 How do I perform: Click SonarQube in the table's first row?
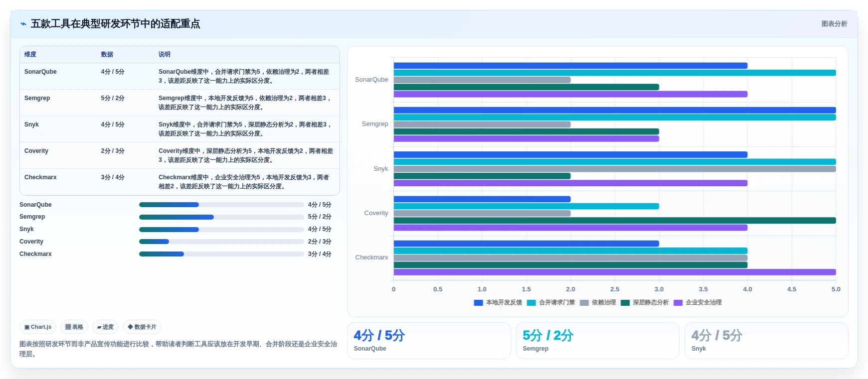click(40, 72)
